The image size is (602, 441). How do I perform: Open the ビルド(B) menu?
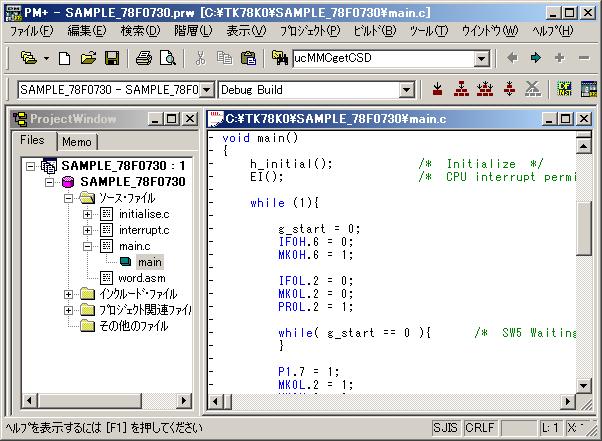pos(374,31)
